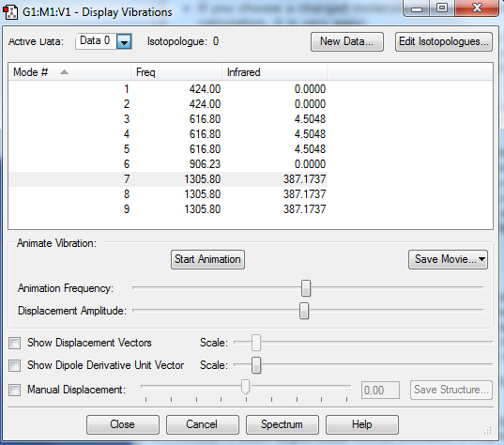Image resolution: width=504 pixels, height=445 pixels.
Task: Click the Manual Displacement slider thumb
Action: (246, 387)
